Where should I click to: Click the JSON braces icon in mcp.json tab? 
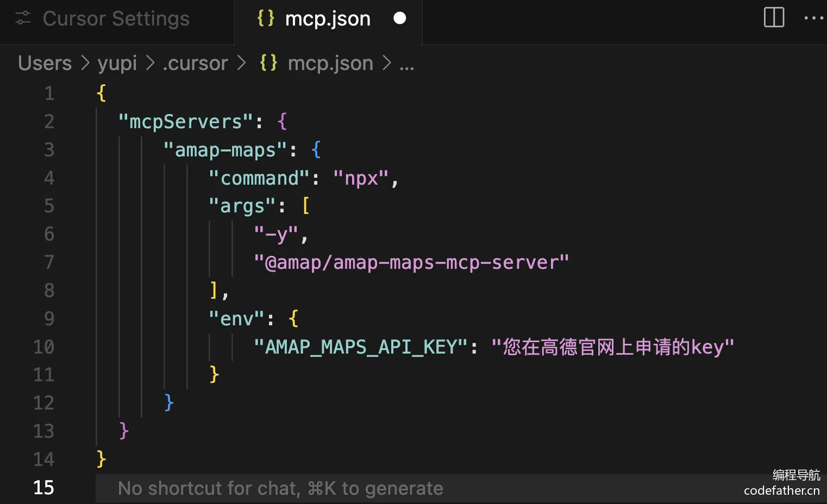[x=266, y=18]
